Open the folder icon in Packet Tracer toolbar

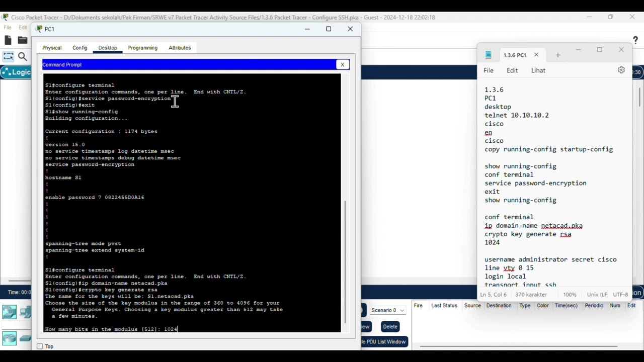(x=23, y=40)
